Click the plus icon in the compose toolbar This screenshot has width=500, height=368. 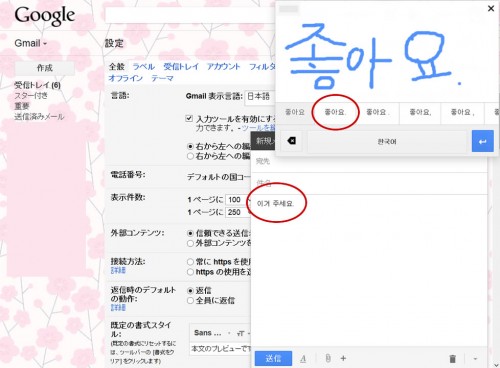tap(343, 358)
